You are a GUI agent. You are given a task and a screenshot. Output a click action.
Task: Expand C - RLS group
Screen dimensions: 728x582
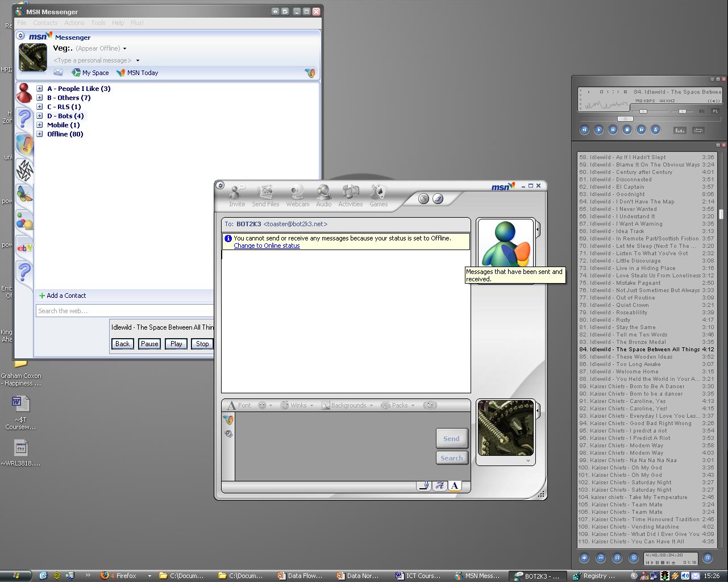click(40, 107)
